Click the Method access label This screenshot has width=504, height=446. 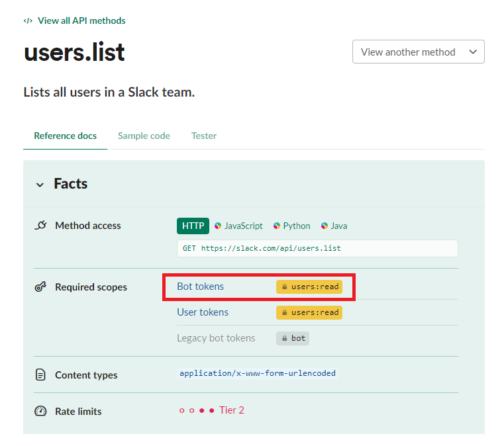[x=88, y=226]
